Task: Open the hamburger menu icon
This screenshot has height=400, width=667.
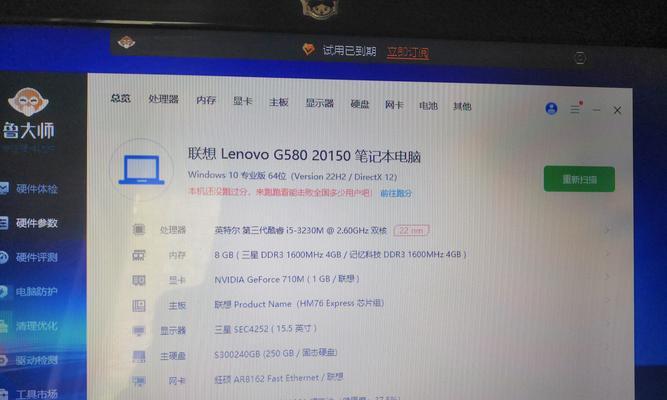Action: click(575, 109)
